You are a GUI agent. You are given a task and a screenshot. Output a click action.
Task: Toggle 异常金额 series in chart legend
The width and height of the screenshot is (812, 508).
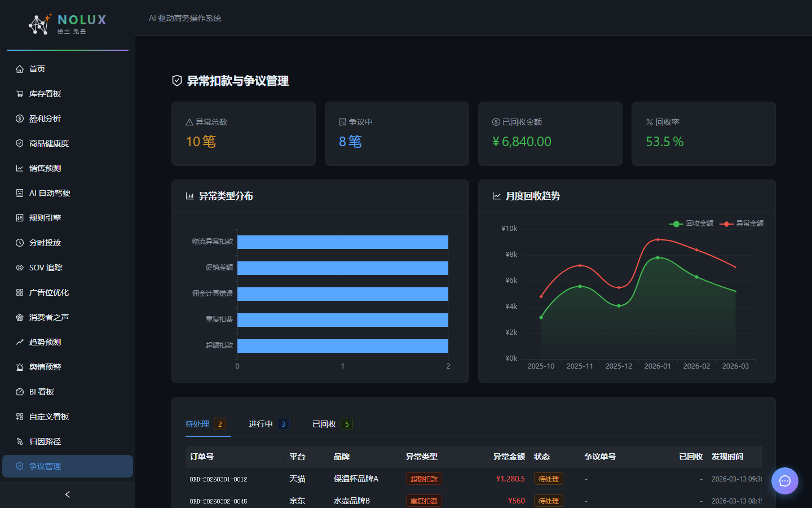[x=742, y=224]
